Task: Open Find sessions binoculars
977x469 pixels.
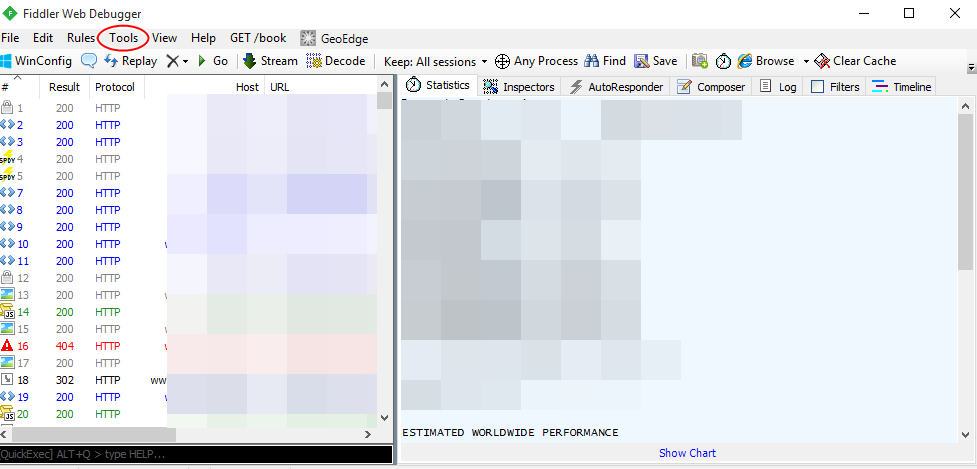Action: coord(604,61)
